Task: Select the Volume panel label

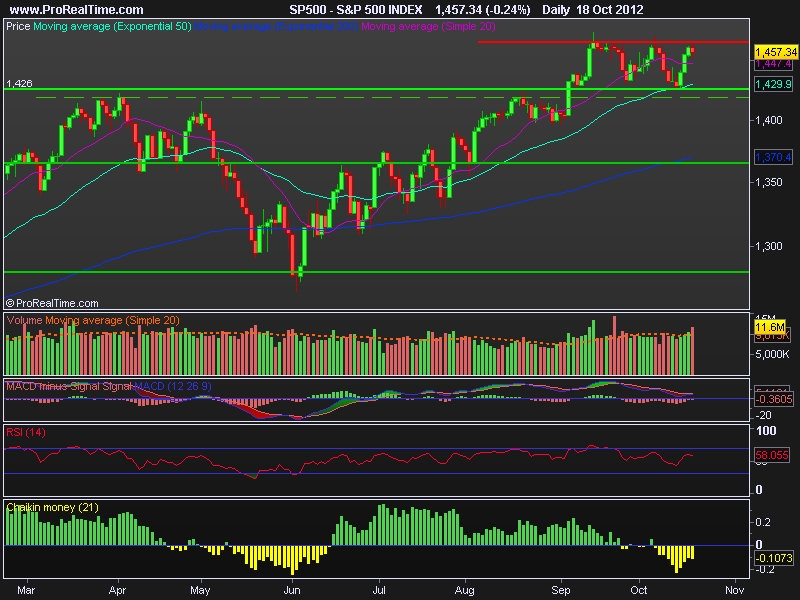Action: [x=24, y=320]
